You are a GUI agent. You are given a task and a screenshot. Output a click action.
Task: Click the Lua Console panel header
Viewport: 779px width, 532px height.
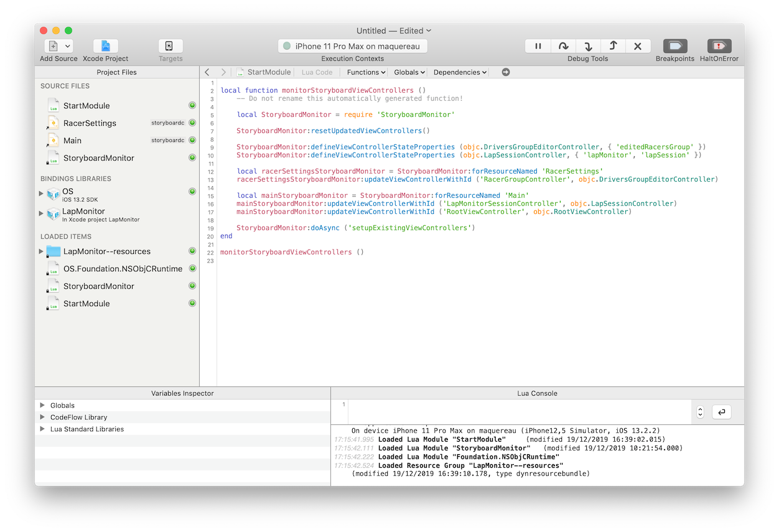click(x=538, y=393)
